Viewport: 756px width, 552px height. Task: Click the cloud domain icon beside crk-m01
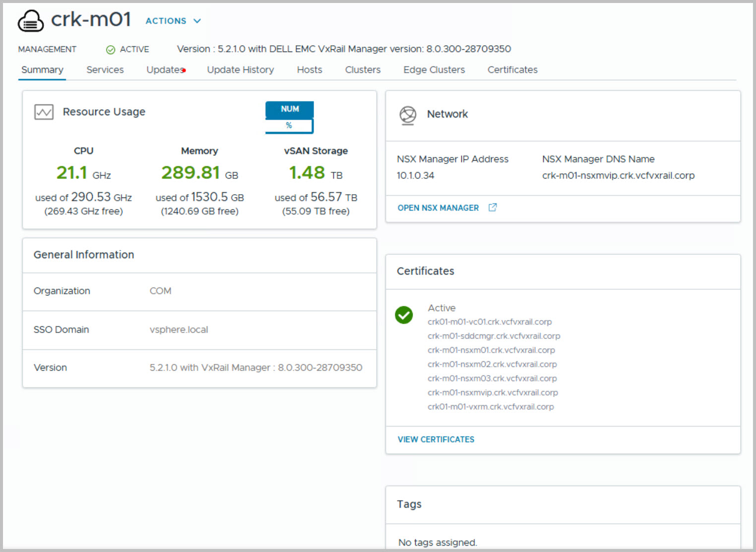pos(31,21)
